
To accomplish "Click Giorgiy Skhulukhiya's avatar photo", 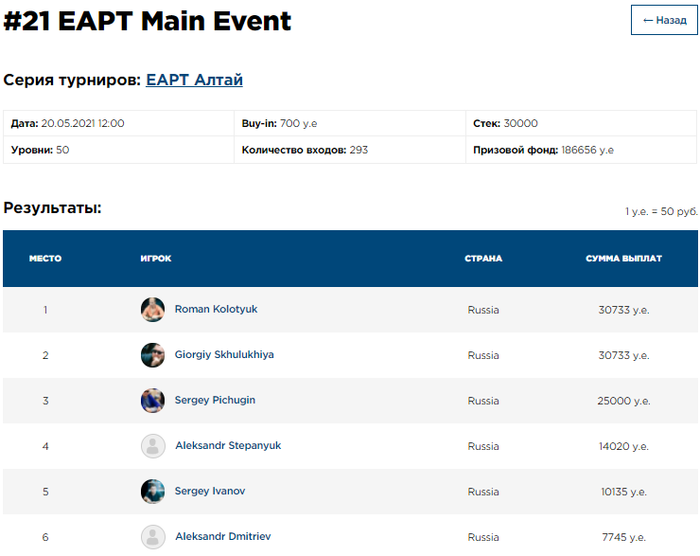I will pyautogui.click(x=152, y=355).
